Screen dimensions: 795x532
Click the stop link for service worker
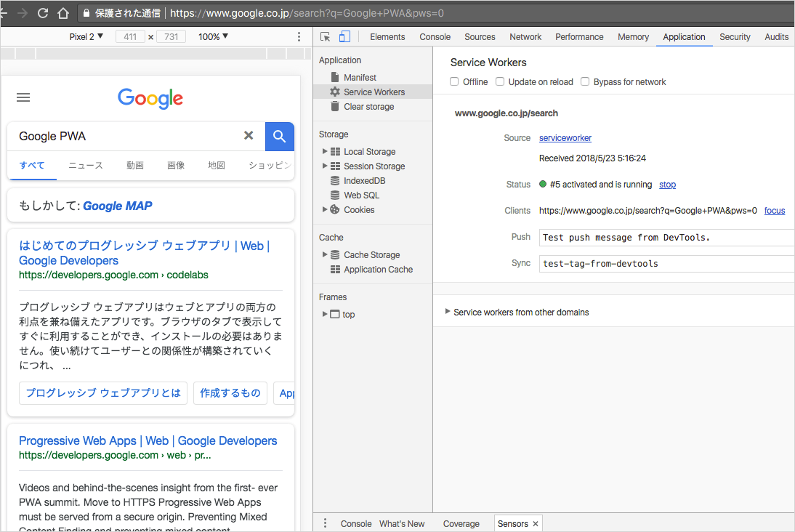[x=667, y=185]
